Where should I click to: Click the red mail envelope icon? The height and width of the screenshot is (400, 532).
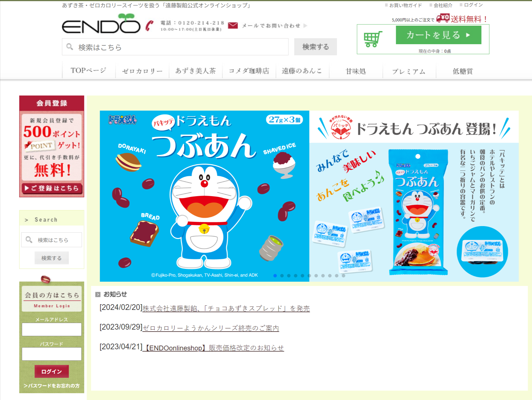(x=233, y=26)
